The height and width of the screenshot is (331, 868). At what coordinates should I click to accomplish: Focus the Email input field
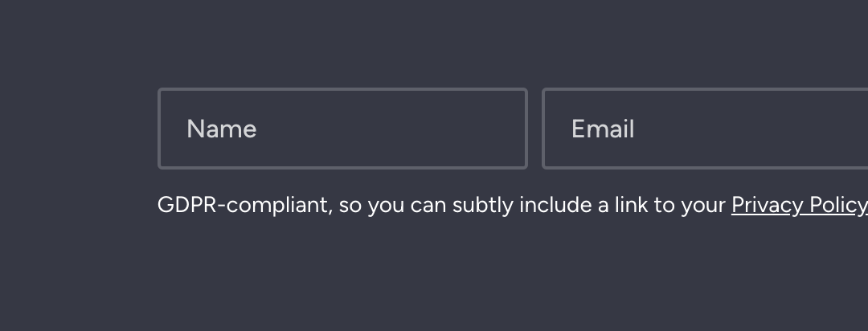705,129
